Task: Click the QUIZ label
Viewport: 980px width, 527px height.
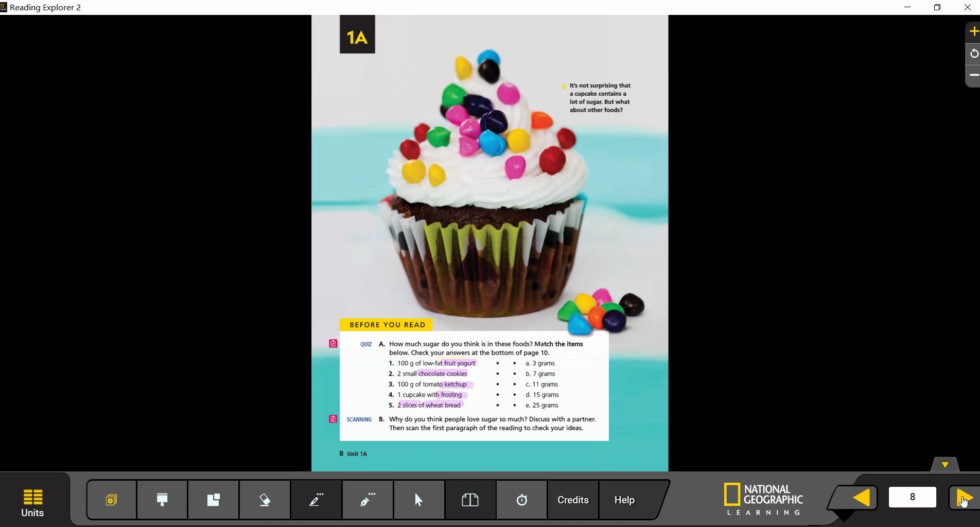Action: point(366,344)
